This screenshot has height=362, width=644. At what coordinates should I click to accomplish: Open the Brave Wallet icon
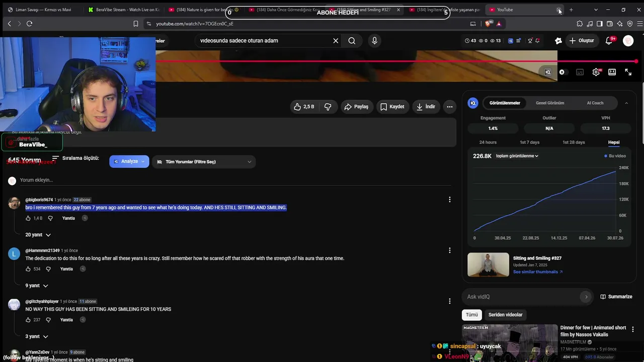[x=610, y=24]
